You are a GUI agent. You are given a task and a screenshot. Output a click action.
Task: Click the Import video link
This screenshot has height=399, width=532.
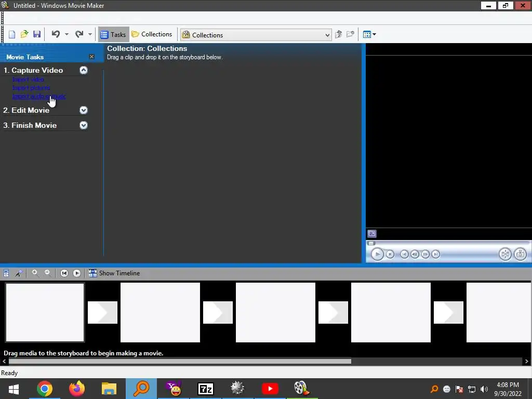coord(28,79)
